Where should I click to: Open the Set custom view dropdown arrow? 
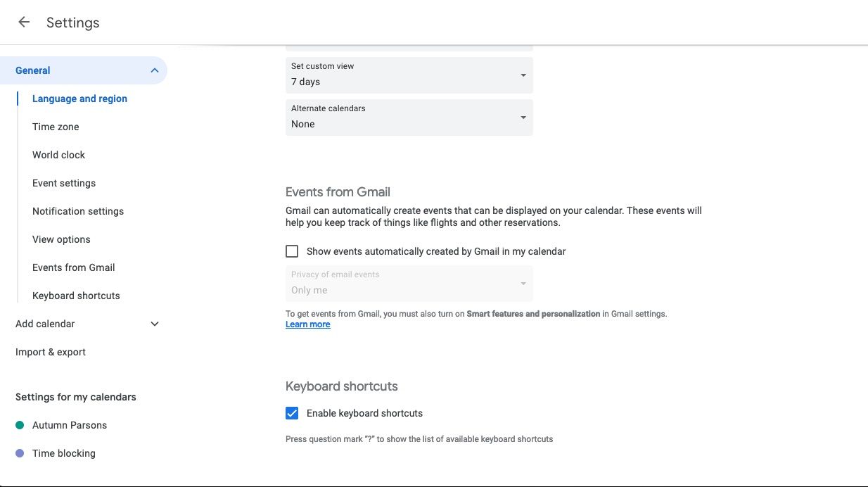tap(523, 75)
